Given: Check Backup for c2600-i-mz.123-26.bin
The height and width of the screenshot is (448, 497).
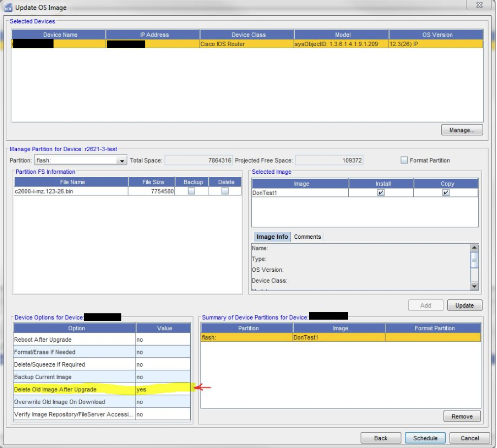Looking at the screenshot, I should 192,192.
